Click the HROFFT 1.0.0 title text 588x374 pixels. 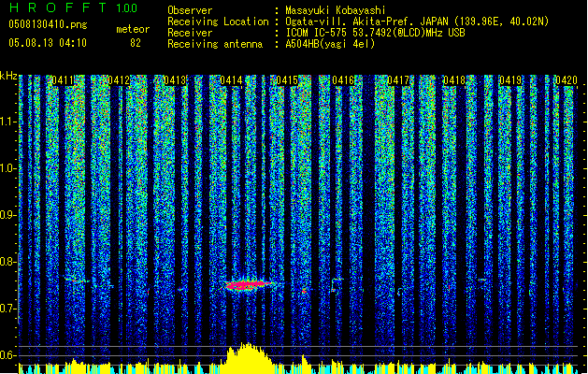click(x=73, y=7)
